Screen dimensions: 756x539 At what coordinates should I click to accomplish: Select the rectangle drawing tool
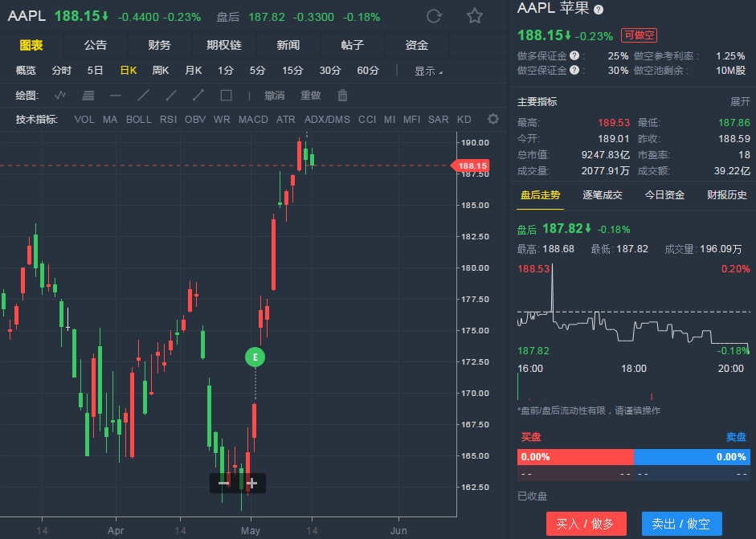click(x=226, y=96)
